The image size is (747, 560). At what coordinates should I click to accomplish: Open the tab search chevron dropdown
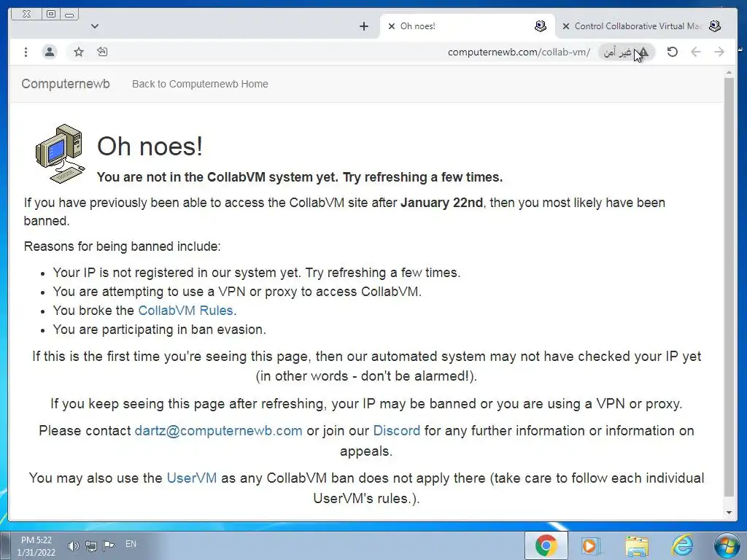click(95, 26)
